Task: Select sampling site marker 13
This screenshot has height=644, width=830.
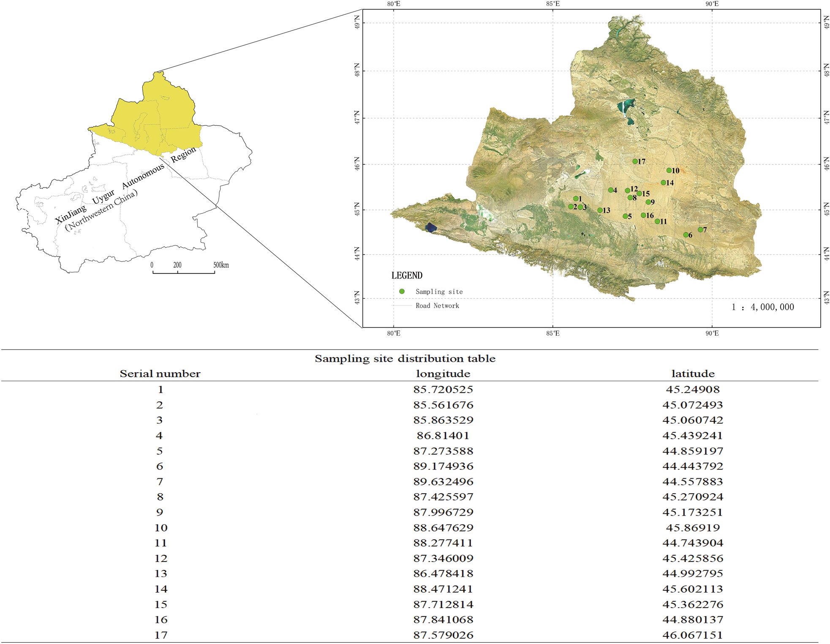Action: point(600,210)
